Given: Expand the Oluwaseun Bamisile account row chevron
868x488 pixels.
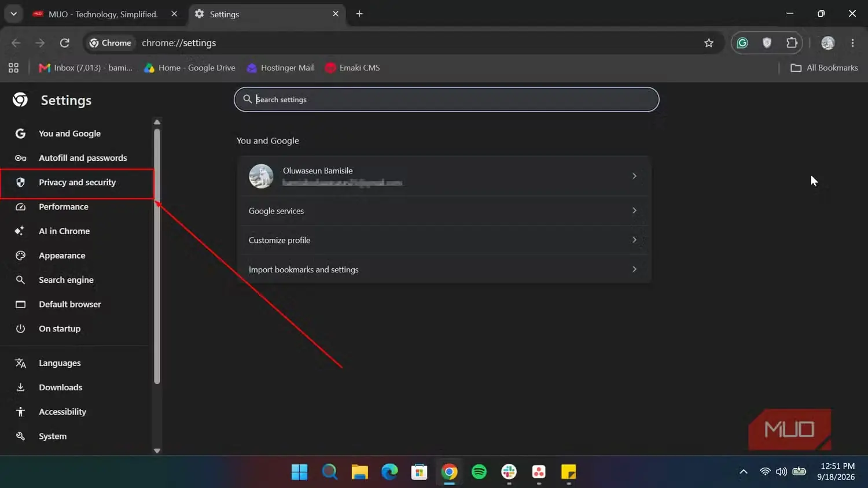Looking at the screenshot, I should pos(634,176).
